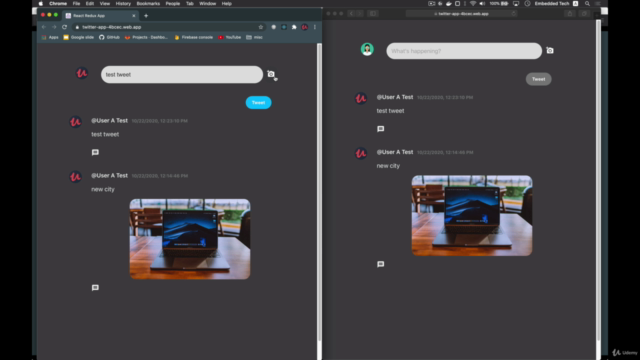The image size is (640, 360).
Task: Open the Chrome profile avatar
Action: pos(304,27)
